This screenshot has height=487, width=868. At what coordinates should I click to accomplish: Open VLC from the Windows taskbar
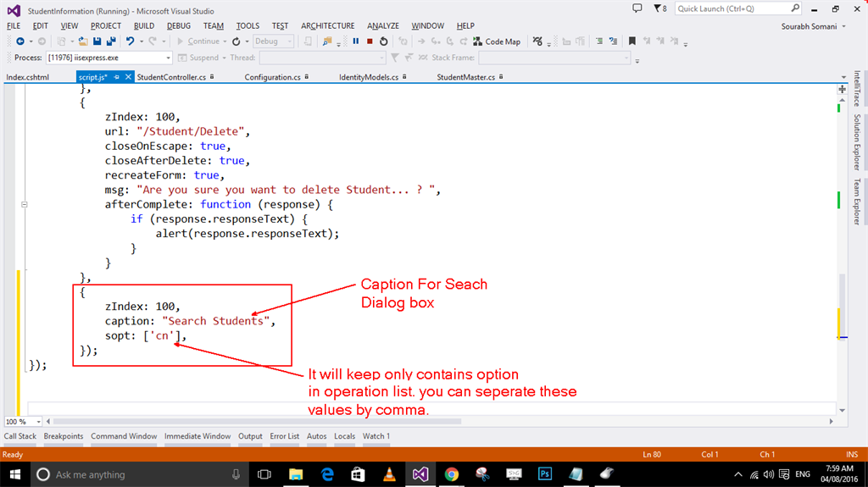(389, 474)
